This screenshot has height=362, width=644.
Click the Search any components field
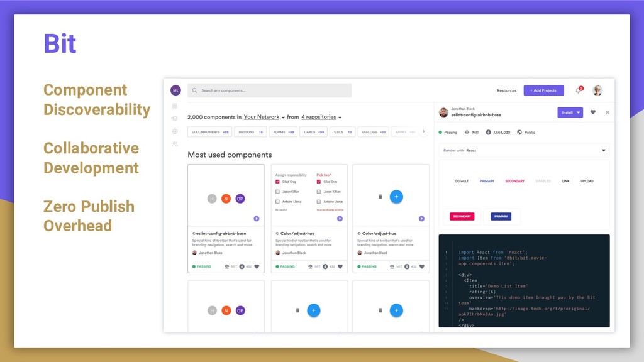pos(270,90)
